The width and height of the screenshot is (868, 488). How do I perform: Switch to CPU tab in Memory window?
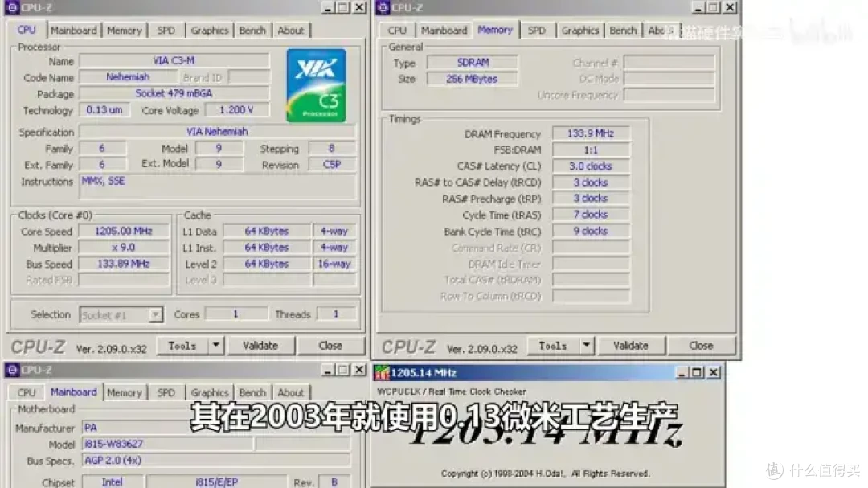397,31
